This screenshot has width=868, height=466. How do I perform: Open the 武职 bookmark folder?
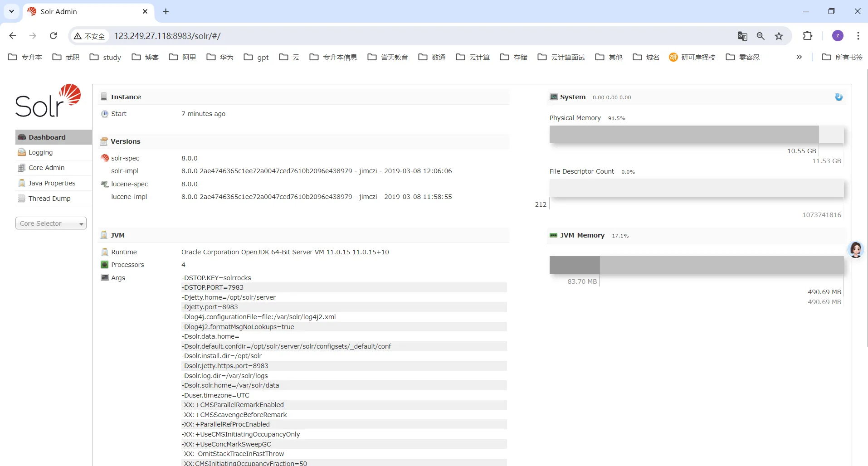(66, 57)
